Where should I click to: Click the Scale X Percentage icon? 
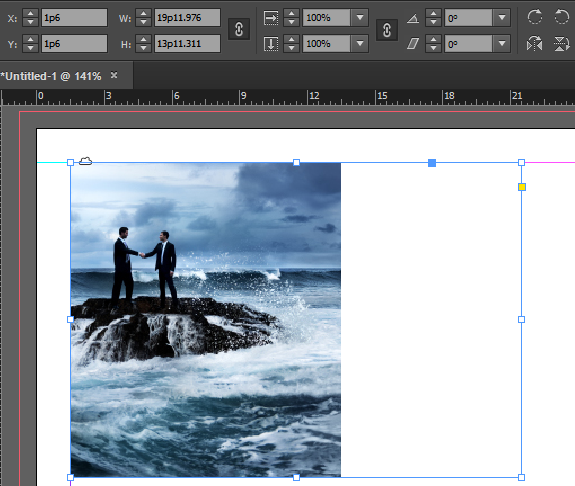pyautogui.click(x=271, y=18)
